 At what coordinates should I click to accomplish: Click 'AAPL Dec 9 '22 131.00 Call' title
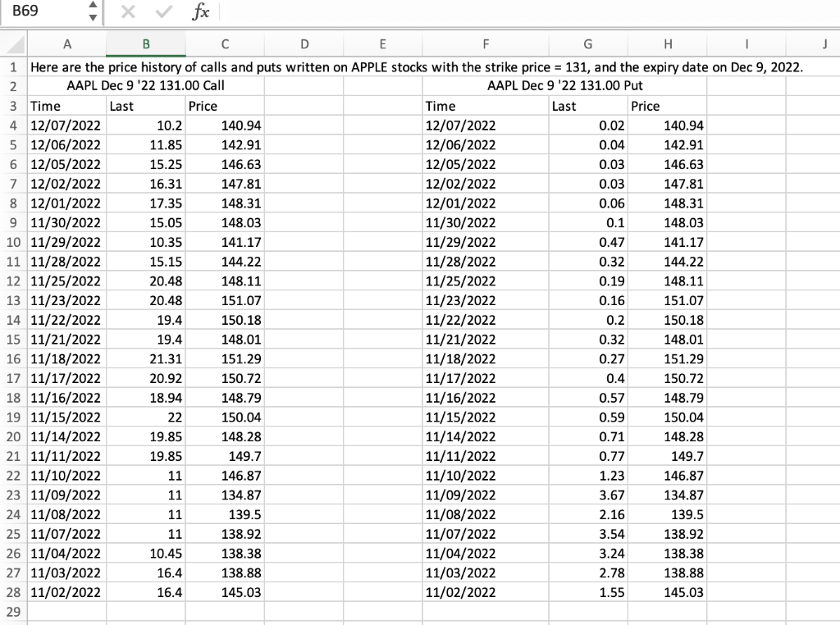coord(145,85)
